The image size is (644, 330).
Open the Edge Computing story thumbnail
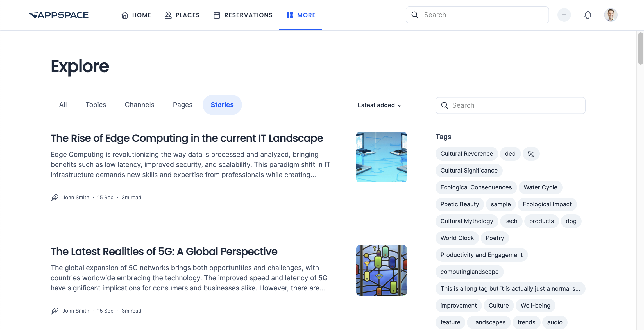click(x=382, y=157)
